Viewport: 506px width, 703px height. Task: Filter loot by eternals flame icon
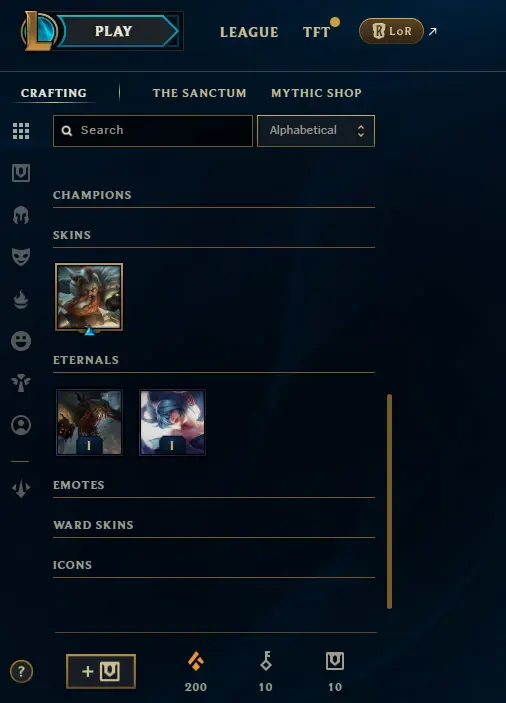(21, 299)
